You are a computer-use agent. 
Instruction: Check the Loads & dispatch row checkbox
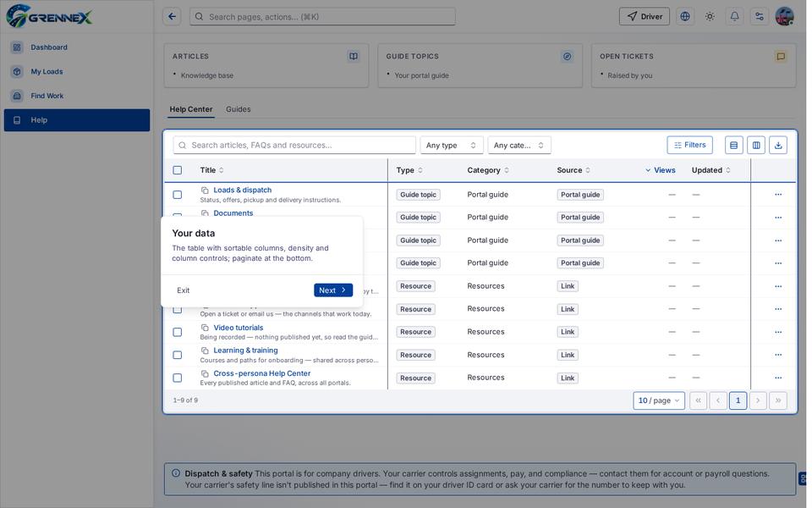coord(177,195)
